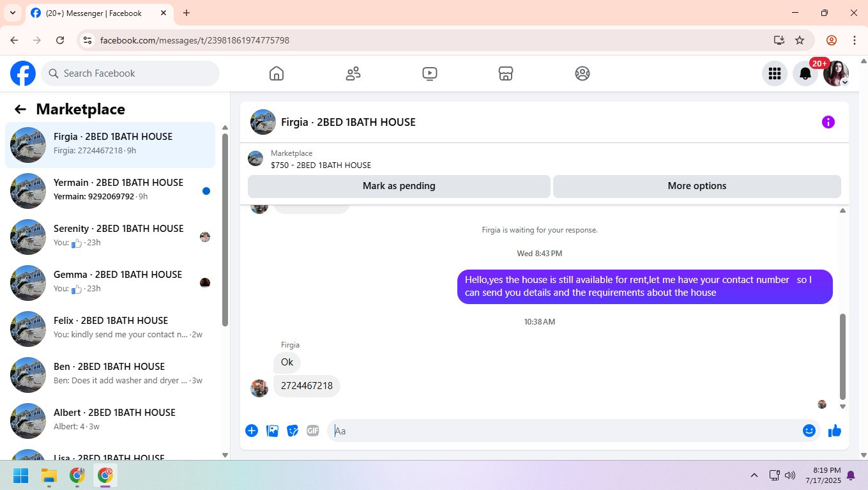The image size is (868, 490).
Task: Click the 'Wed 8:43 PM' timestamp
Action: click(540, 254)
